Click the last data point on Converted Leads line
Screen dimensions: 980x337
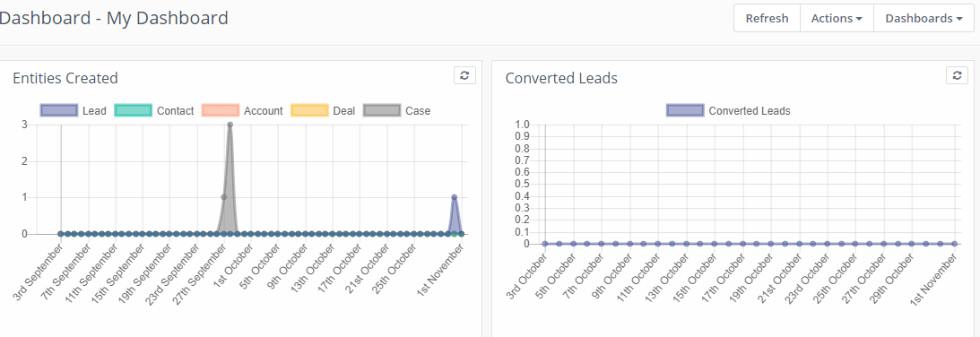pos(954,244)
